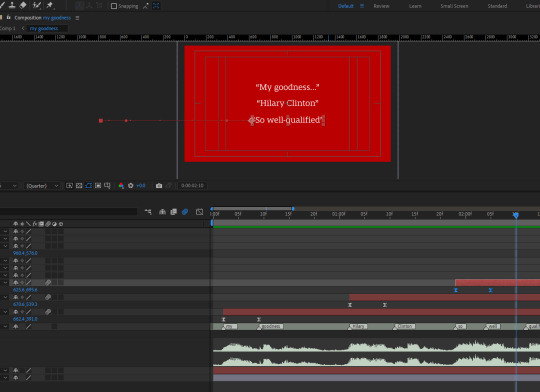Click the time navigator bar above ruler

(252, 208)
